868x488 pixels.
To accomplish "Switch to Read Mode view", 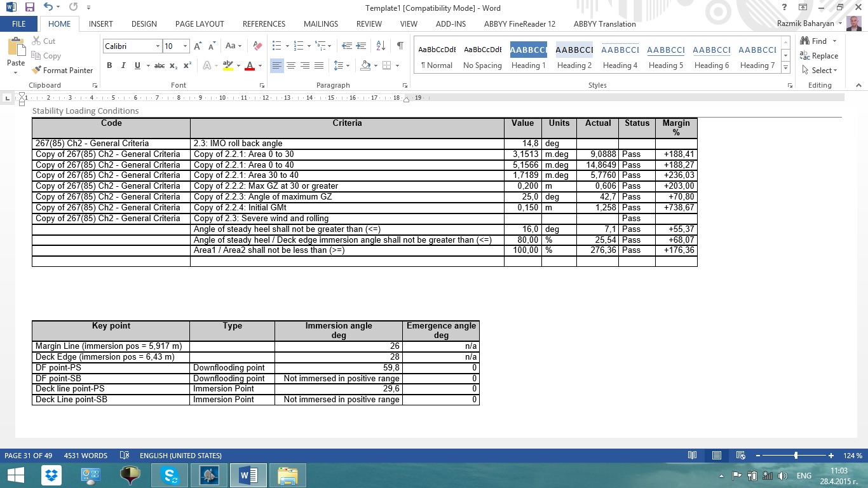I will [692, 456].
